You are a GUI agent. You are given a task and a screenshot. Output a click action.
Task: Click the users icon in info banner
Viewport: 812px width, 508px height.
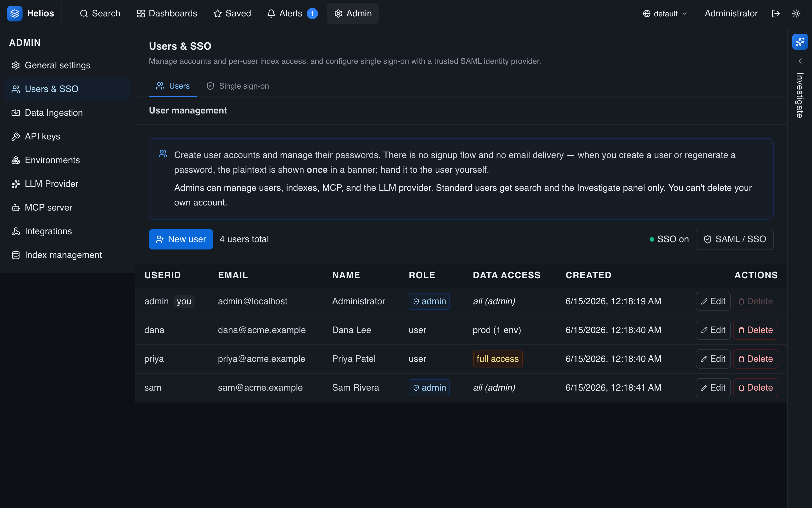pos(163,154)
